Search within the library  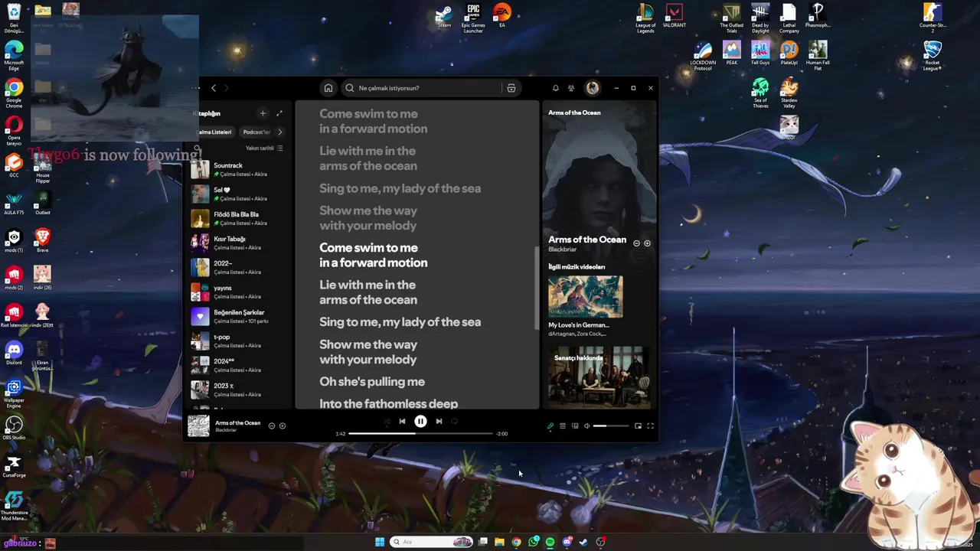[x=198, y=148]
